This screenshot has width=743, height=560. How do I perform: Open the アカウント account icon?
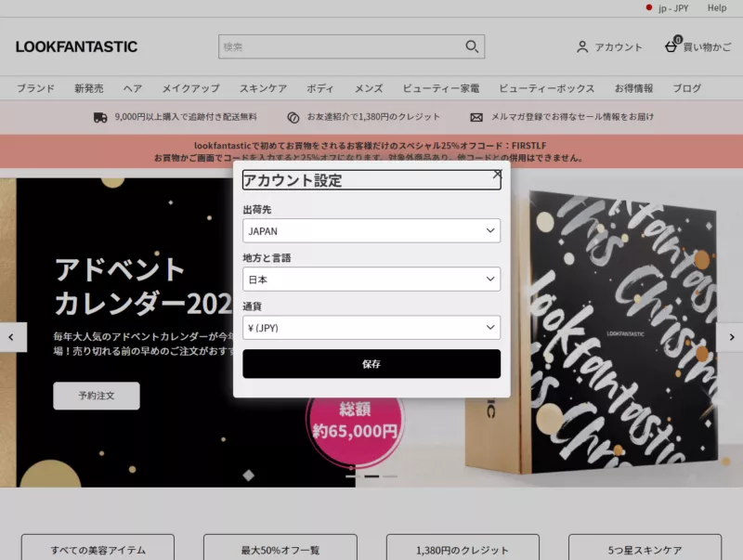tap(580, 46)
